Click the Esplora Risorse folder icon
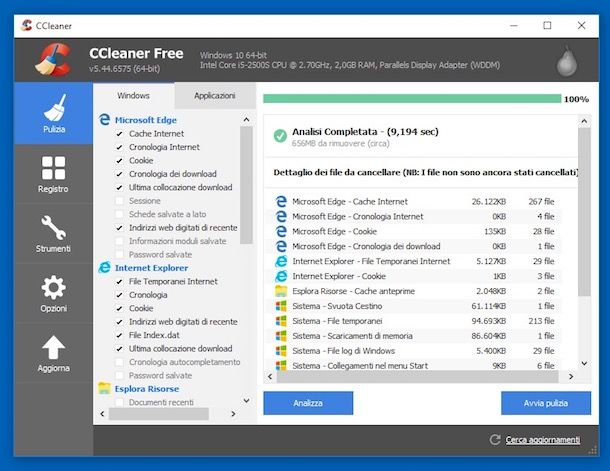 [104, 388]
